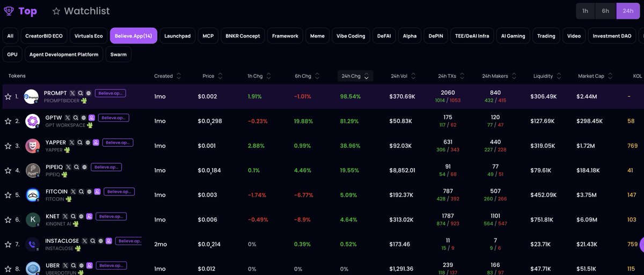Switch timeframe to 6h
Screen dimensions: 644x275
click(605, 11)
